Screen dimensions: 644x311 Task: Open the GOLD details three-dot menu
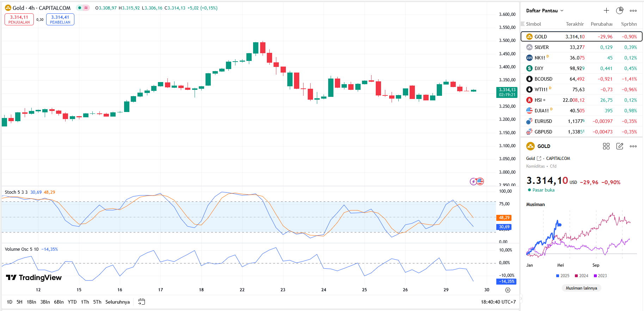633,146
